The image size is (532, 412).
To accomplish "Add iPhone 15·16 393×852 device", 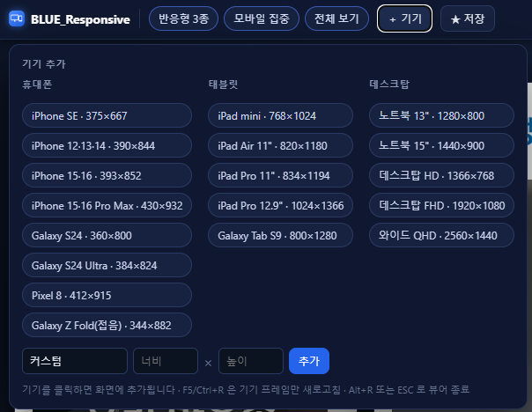I will (x=107, y=175).
